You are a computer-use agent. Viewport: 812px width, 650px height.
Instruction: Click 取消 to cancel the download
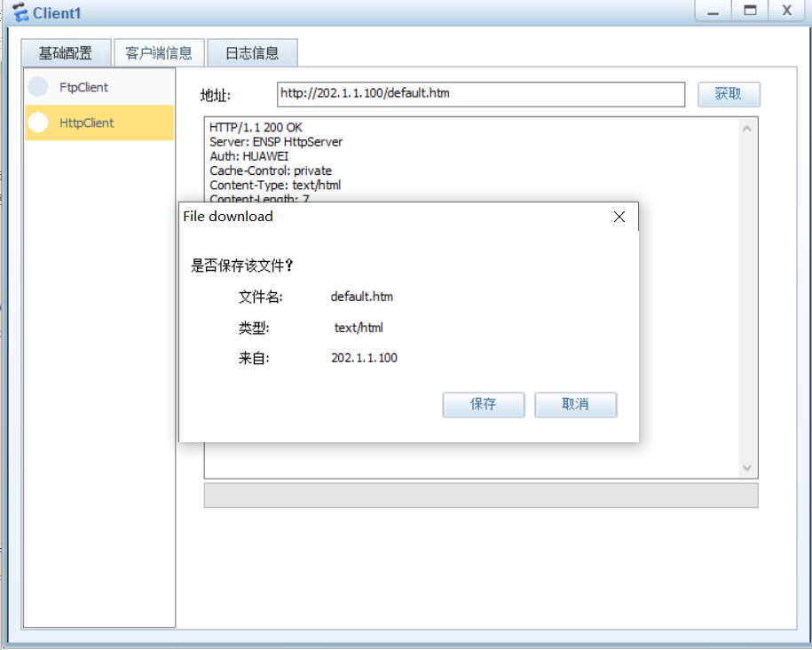coord(575,404)
